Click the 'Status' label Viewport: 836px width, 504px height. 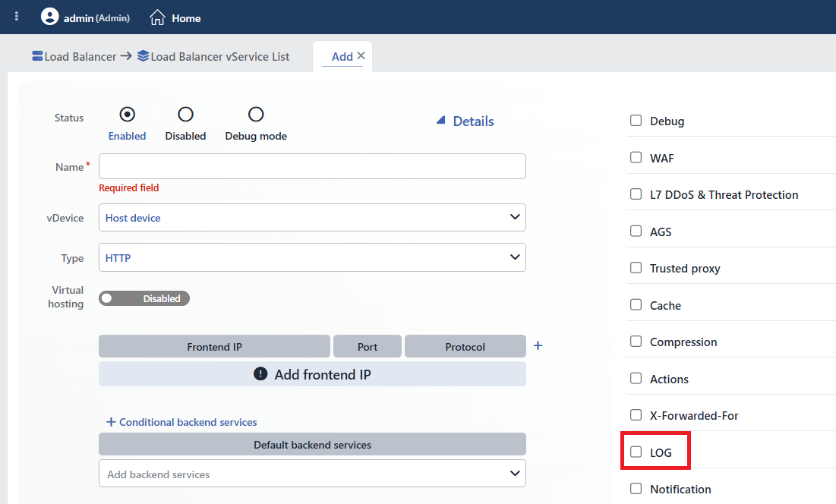coord(69,118)
